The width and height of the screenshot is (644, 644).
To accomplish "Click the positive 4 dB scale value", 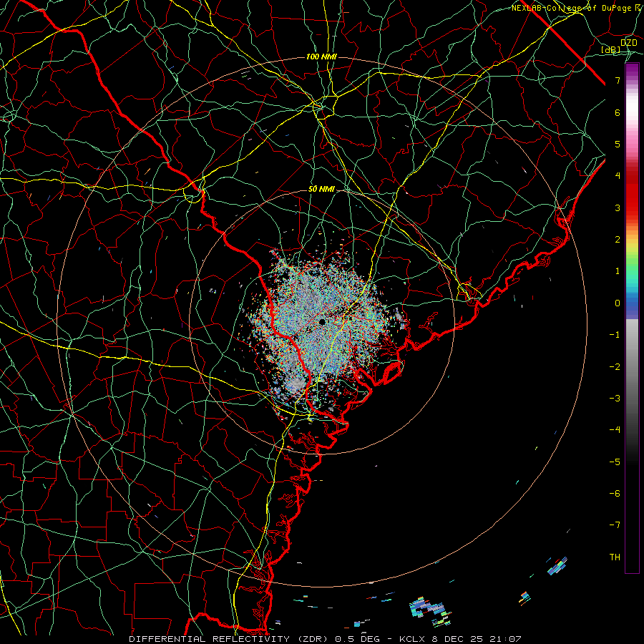I will pyautogui.click(x=618, y=176).
